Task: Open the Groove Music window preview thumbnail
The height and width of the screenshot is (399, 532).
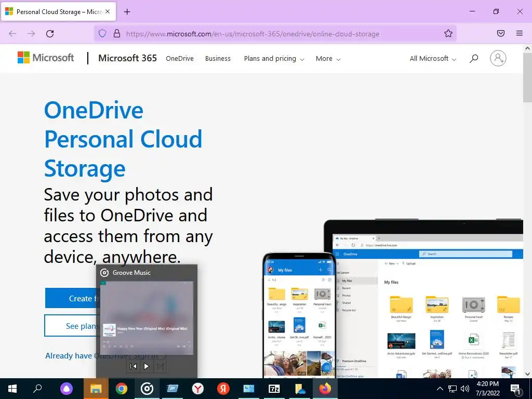Action: click(147, 317)
